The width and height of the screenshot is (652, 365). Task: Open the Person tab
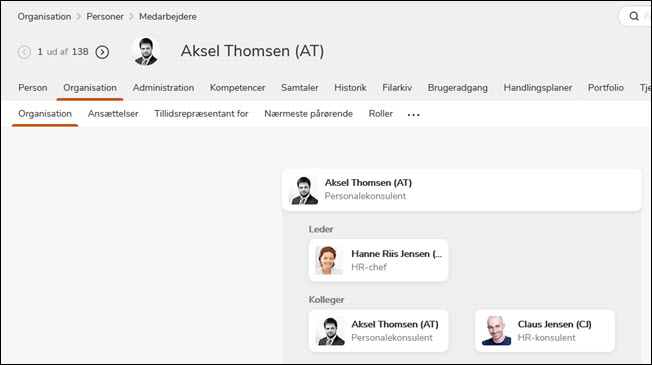[33, 88]
